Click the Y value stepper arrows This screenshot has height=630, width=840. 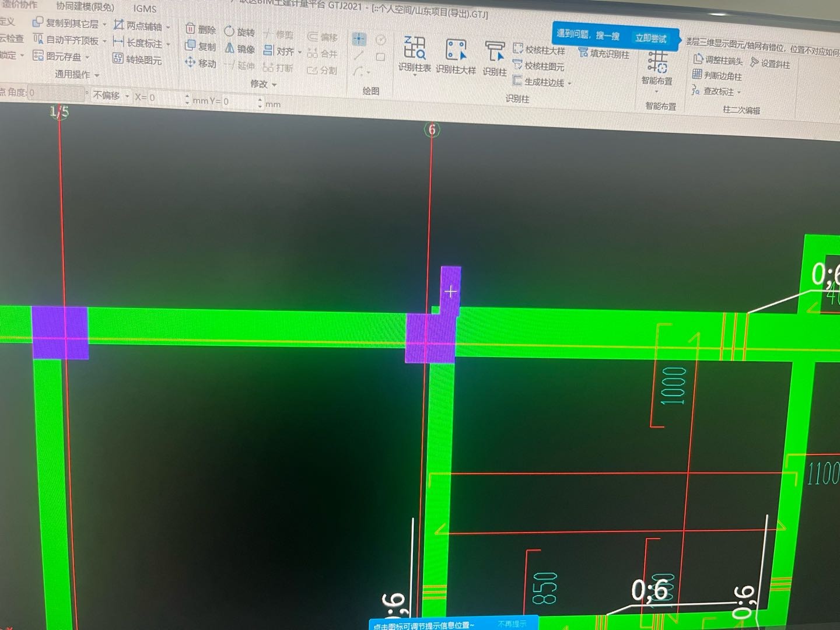coord(260,103)
